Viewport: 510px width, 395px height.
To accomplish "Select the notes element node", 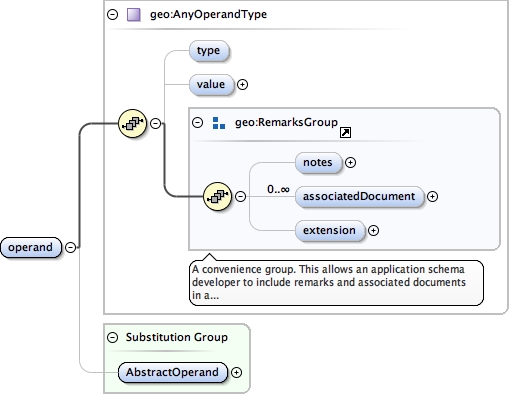I will coord(318,162).
